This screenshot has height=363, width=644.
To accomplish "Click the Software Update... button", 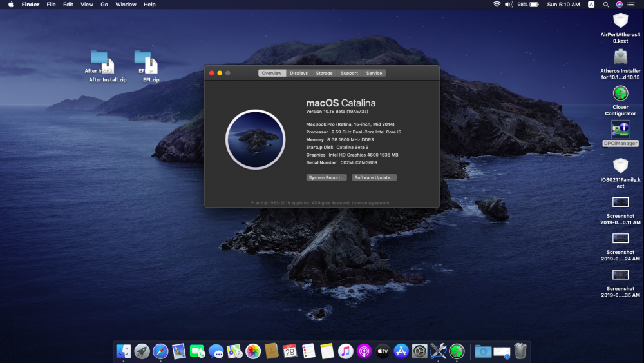I will click(x=374, y=177).
